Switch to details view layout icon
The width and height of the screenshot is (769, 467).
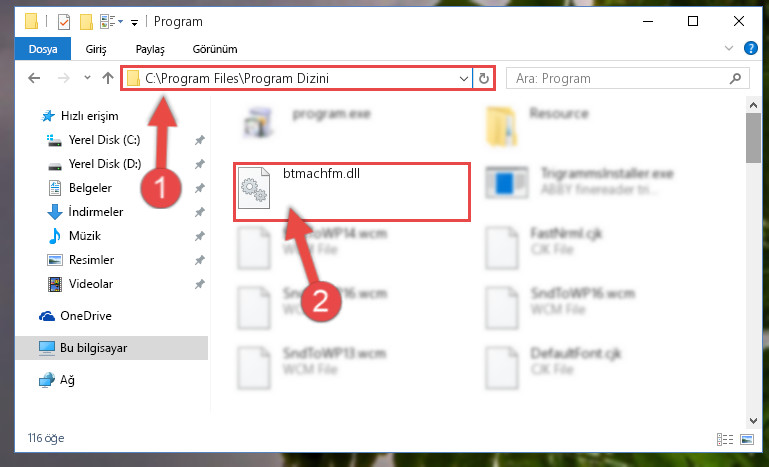[x=724, y=439]
